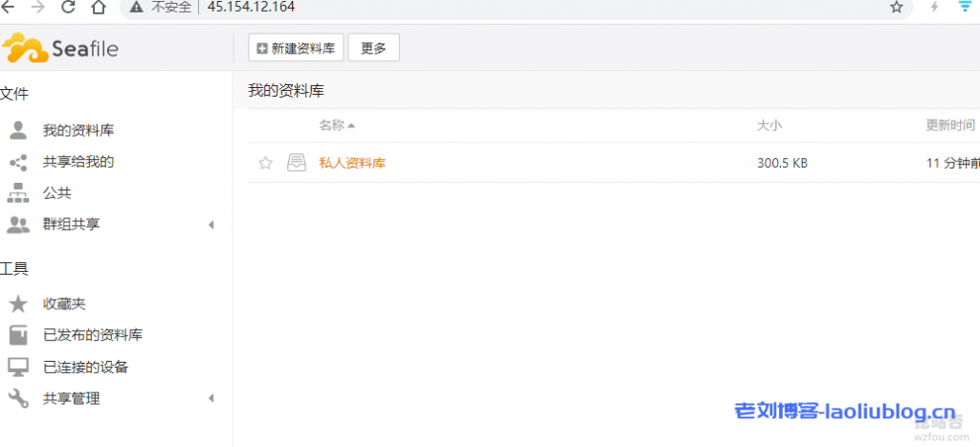Click the 群组共享 people icon
980x447 pixels.
(18, 224)
